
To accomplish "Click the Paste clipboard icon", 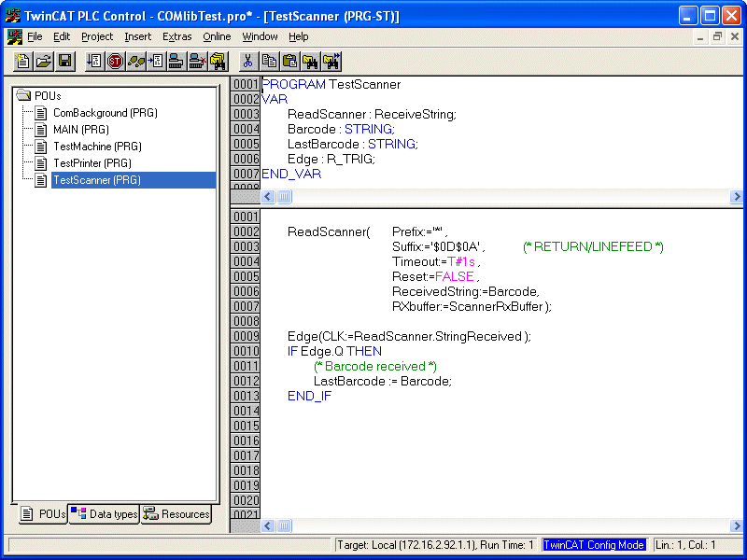I will [x=289, y=62].
